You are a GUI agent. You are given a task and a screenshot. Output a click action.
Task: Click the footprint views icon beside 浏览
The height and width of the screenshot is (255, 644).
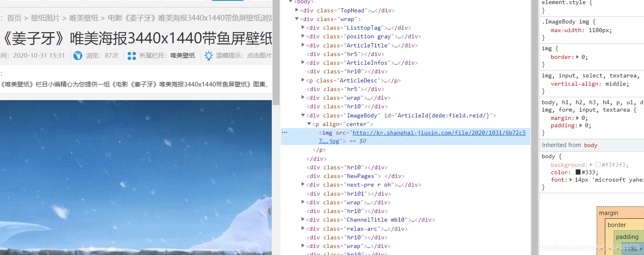point(78,56)
